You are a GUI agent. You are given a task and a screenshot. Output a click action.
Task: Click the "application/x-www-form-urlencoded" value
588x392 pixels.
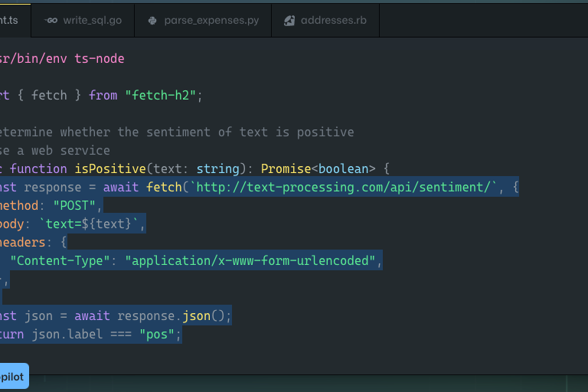point(250,261)
